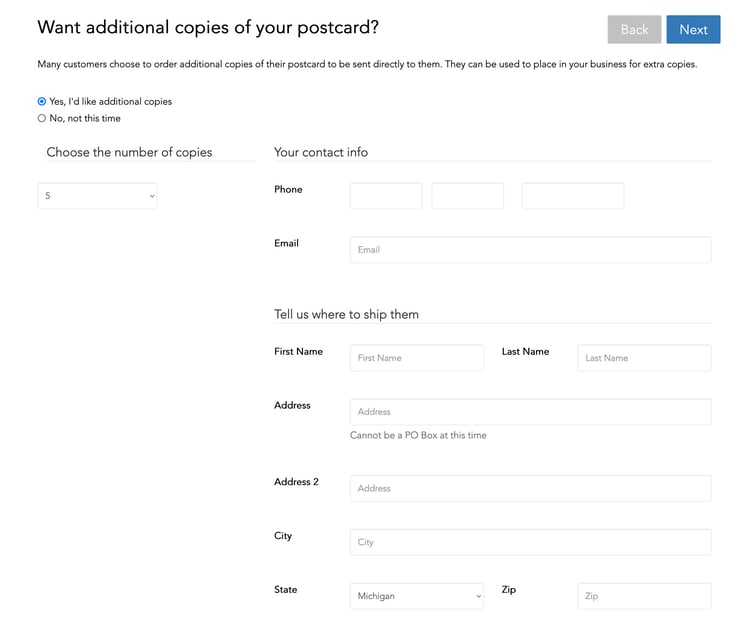
Task: Click into the First Name field
Action: tap(416, 358)
